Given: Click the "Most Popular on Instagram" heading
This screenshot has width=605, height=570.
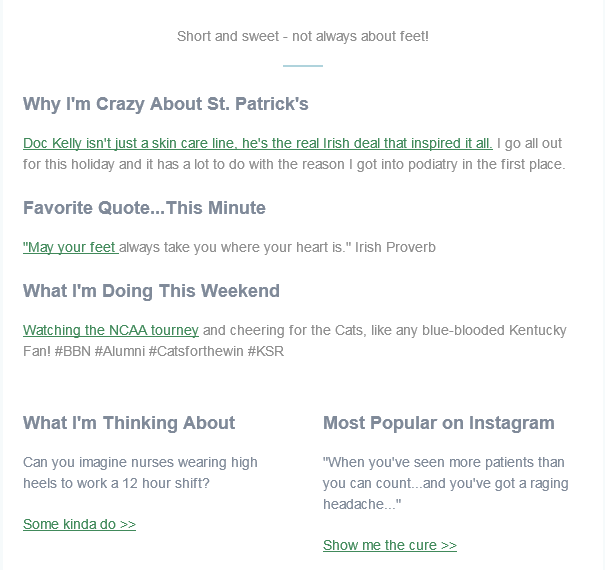Looking at the screenshot, I should pos(439,423).
